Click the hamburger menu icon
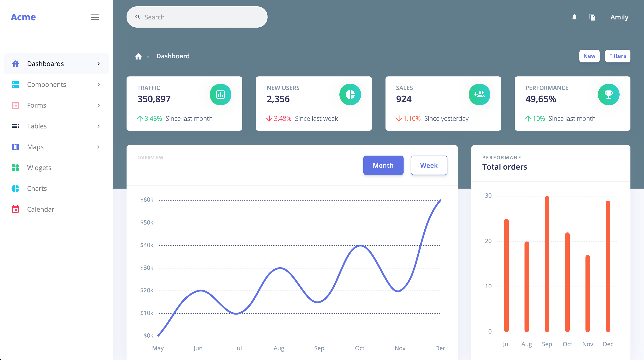 (x=95, y=17)
